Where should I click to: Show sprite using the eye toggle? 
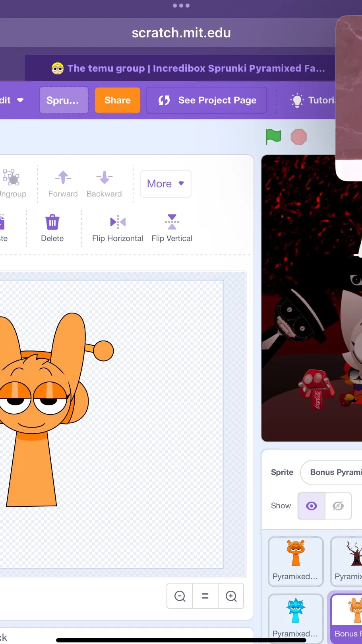(312, 506)
